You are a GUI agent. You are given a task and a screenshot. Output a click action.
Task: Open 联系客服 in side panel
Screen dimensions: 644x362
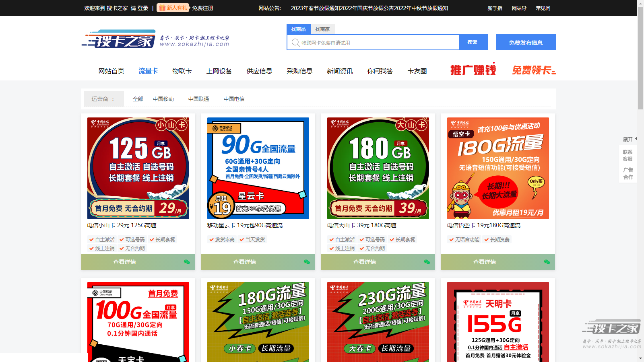[628, 155]
